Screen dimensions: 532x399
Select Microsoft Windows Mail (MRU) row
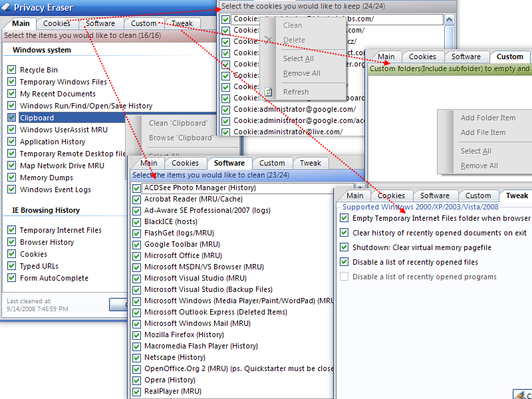coord(198,323)
